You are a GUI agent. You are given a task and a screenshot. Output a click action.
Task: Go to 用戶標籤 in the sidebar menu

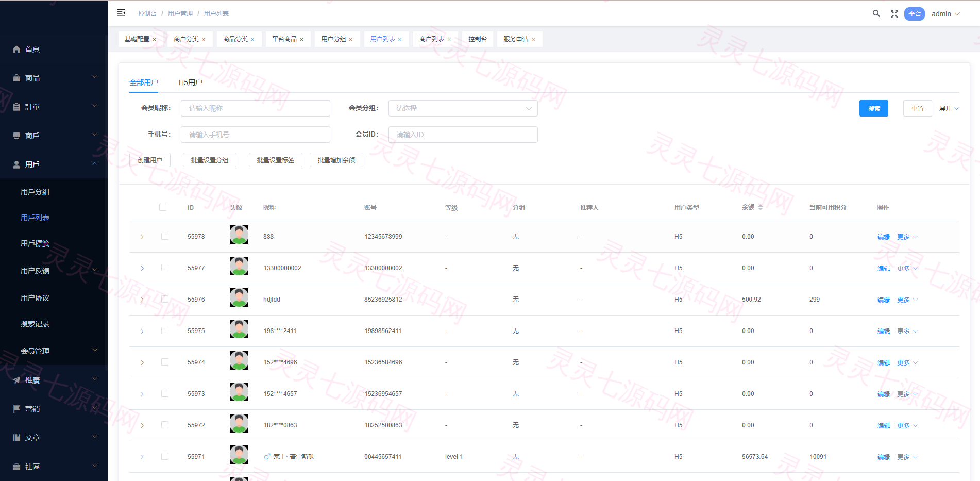pos(35,243)
